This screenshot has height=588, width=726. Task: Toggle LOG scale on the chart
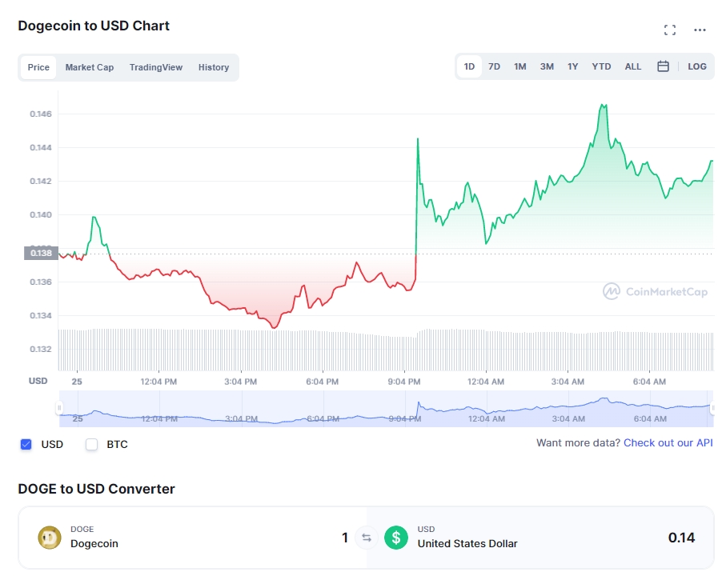click(697, 66)
